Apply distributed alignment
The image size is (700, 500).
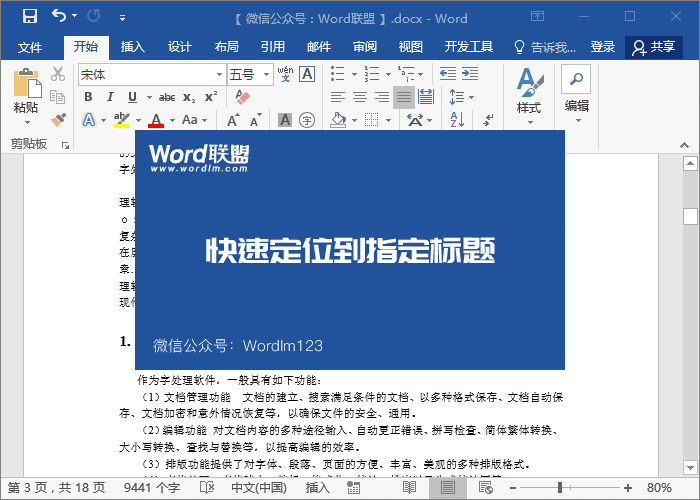coord(426,97)
